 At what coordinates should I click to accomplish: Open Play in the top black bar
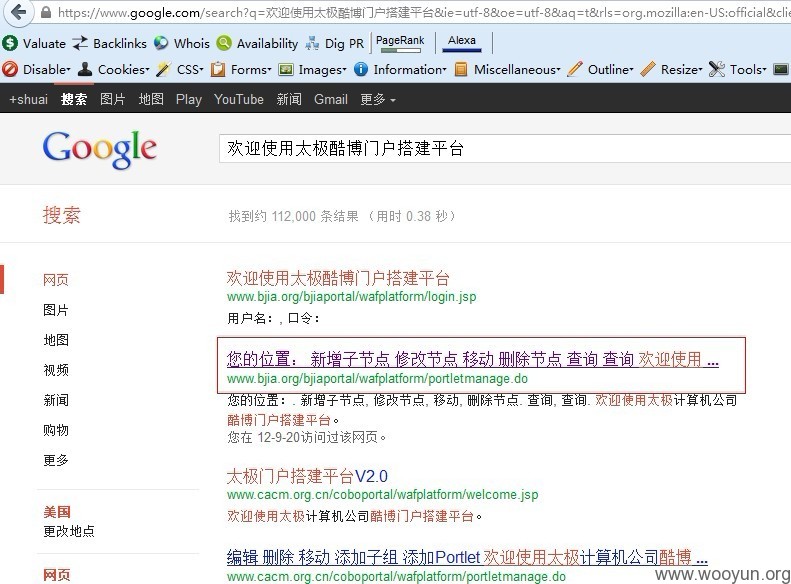coord(189,99)
